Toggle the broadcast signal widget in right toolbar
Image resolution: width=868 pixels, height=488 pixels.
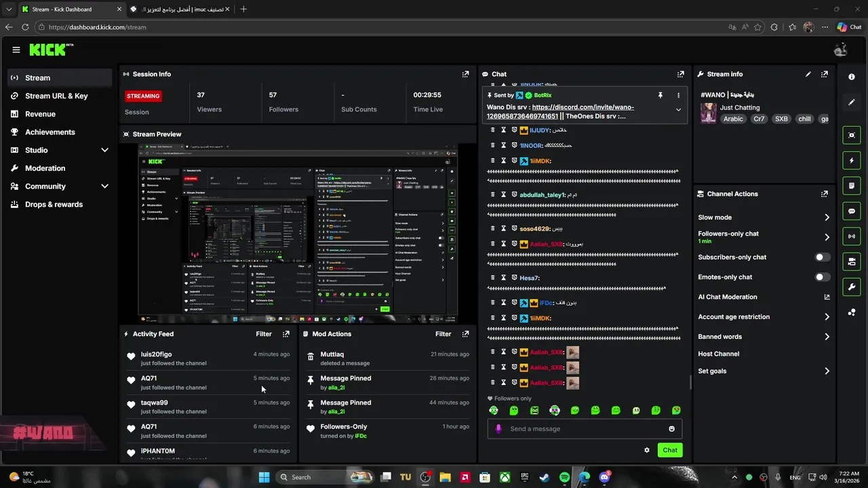point(852,236)
